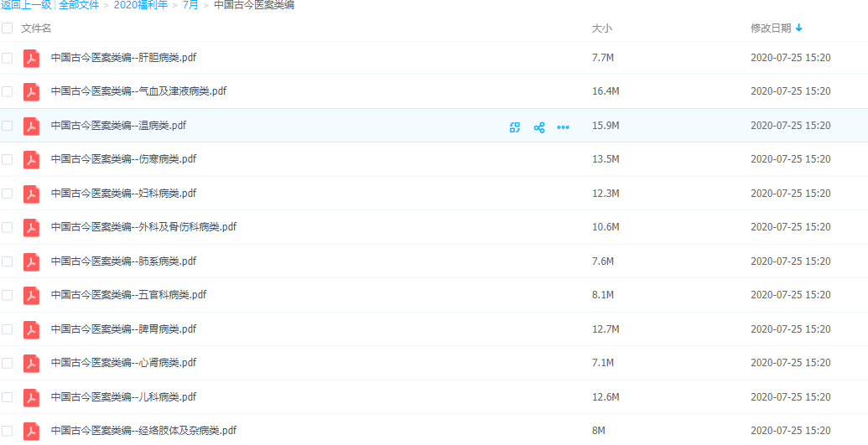
Task: Click PDF icon for 脾胃病类.pdf
Action: [x=31, y=330]
